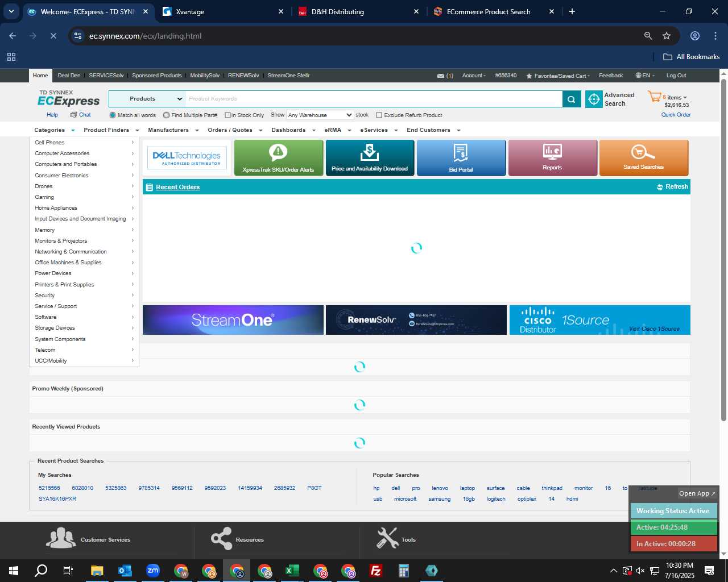The image size is (728, 582).
Task: Open the Reports tile
Action: tap(552, 157)
